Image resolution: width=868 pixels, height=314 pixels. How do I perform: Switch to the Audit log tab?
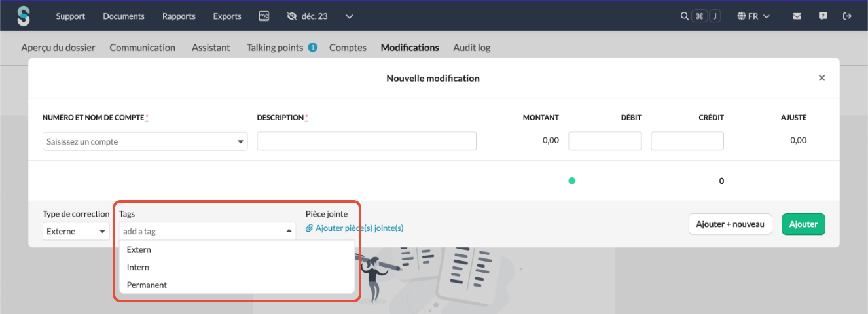click(x=471, y=48)
